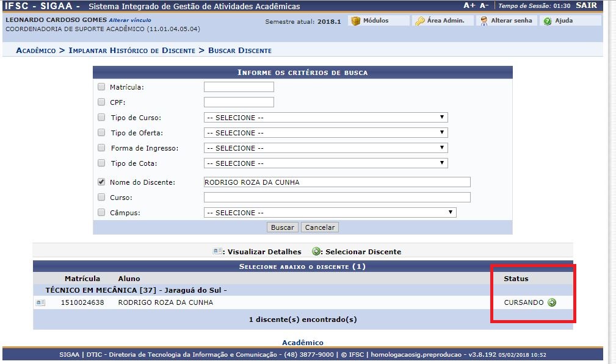Click the Módulos box icon
The width and height of the screenshot is (616, 364).
[356, 21]
